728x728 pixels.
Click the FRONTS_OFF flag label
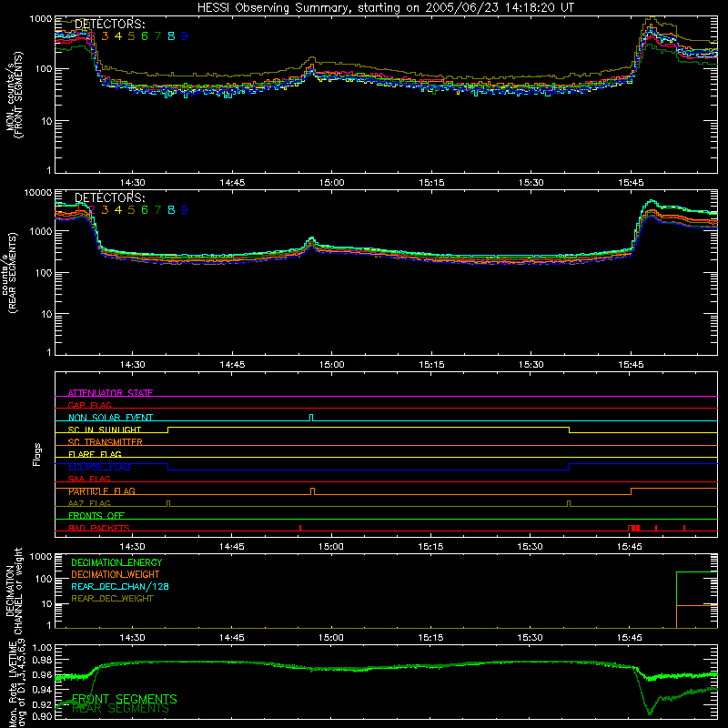(96, 515)
